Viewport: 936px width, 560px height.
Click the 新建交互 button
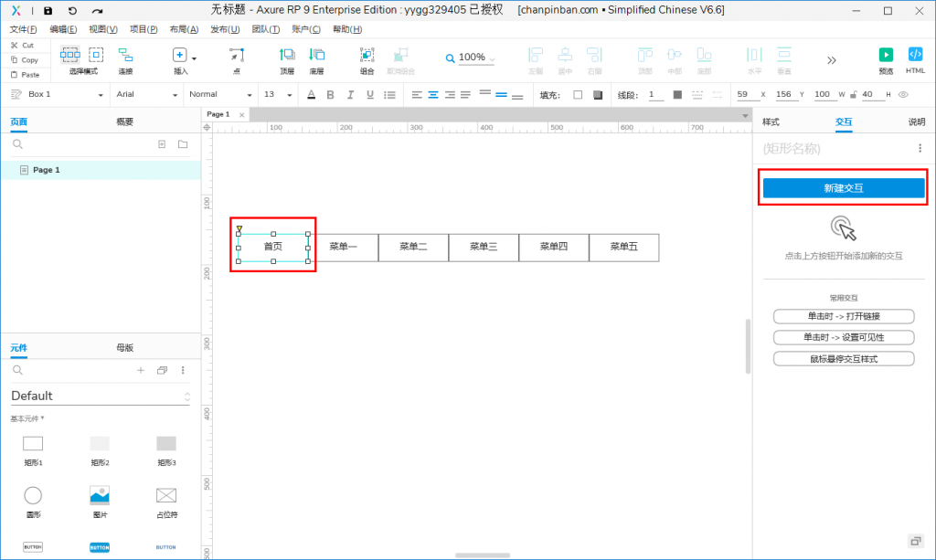843,188
